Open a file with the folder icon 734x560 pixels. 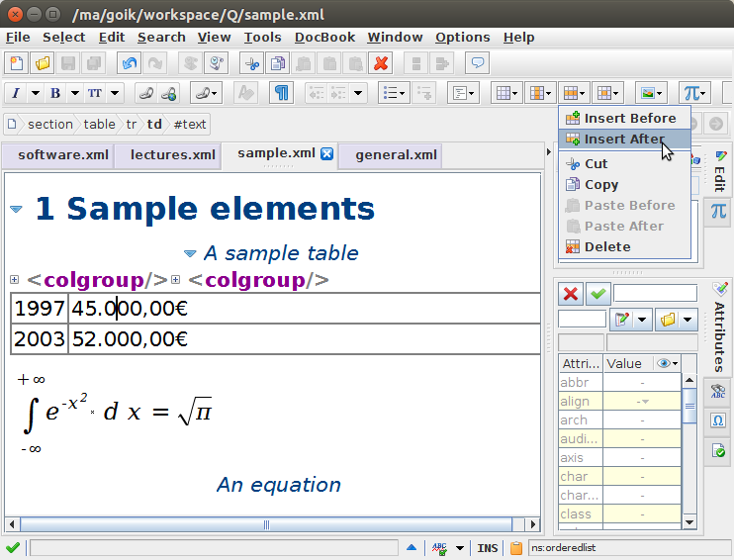point(43,63)
